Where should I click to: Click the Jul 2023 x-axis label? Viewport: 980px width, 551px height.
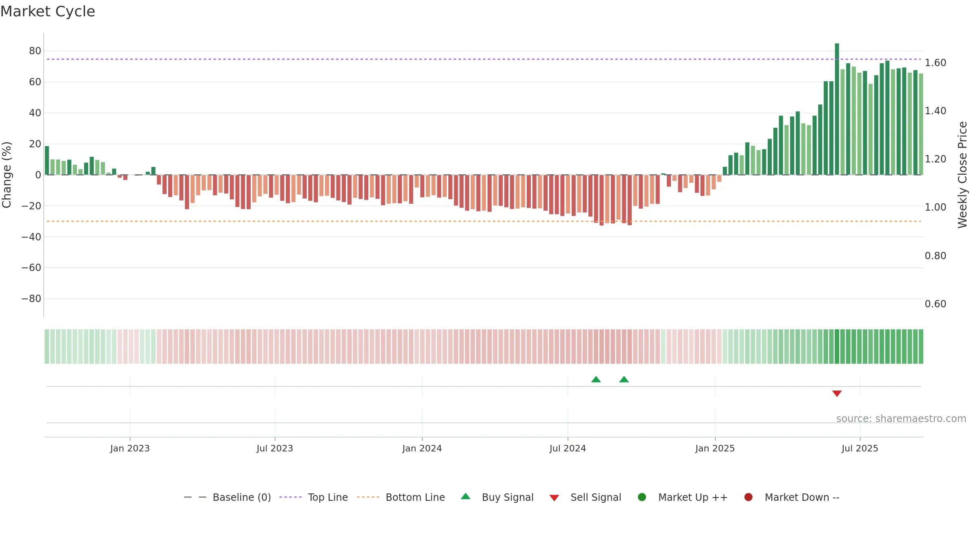coord(275,449)
